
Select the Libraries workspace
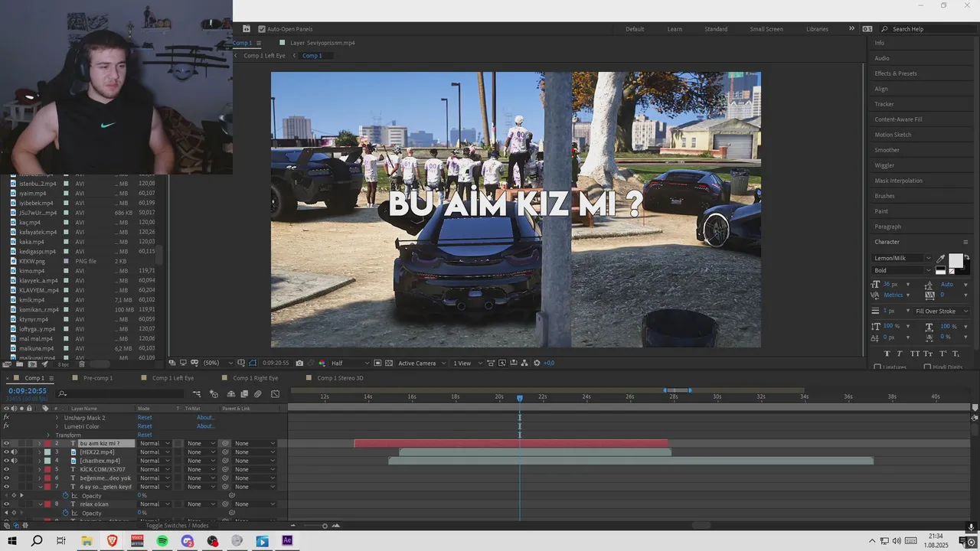pos(817,29)
